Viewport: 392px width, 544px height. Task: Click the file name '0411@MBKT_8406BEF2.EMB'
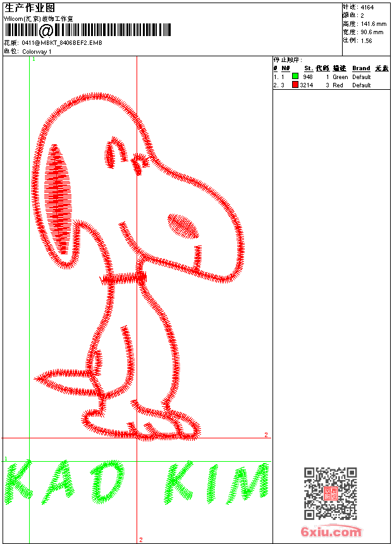pyautogui.click(x=62, y=43)
